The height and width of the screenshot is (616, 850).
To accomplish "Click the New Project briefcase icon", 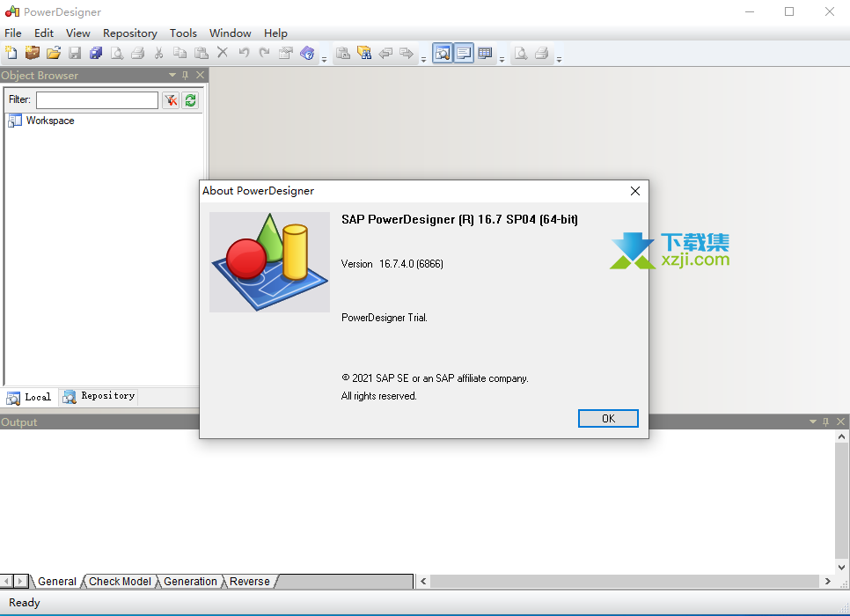I will (x=33, y=53).
